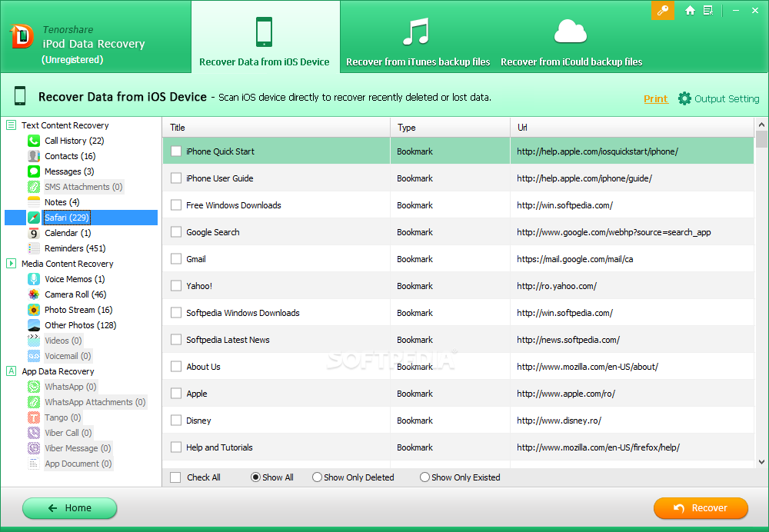Sort by the Url column header
Viewport: 769px width, 532px height.
tap(631, 128)
